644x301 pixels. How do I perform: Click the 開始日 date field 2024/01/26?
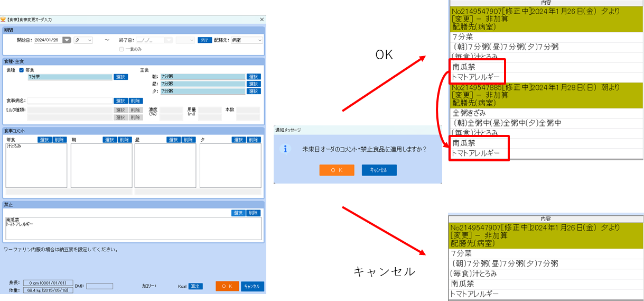(48, 40)
